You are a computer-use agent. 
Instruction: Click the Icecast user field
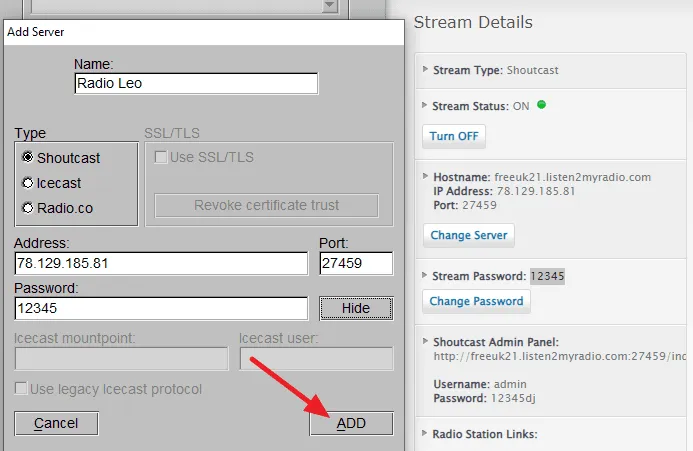point(316,358)
